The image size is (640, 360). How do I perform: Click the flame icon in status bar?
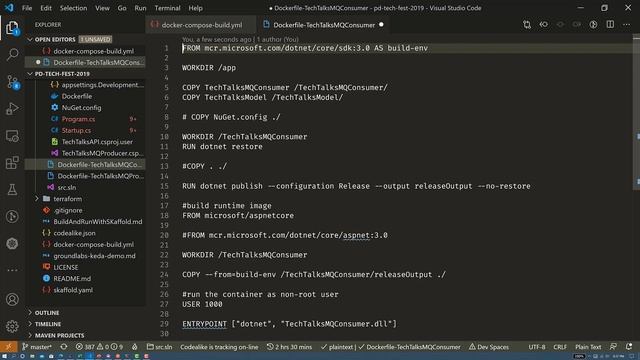[135, 347]
